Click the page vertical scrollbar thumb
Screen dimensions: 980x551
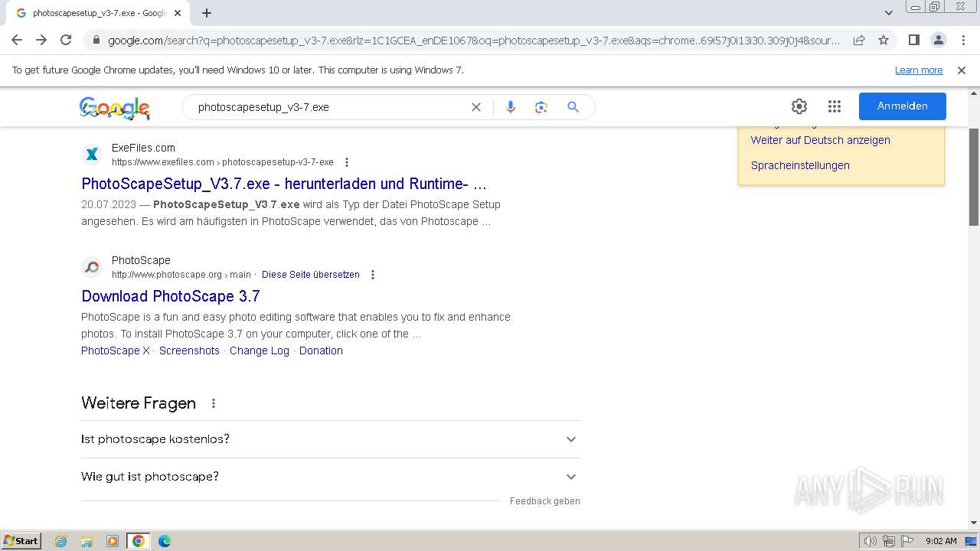pos(973,176)
